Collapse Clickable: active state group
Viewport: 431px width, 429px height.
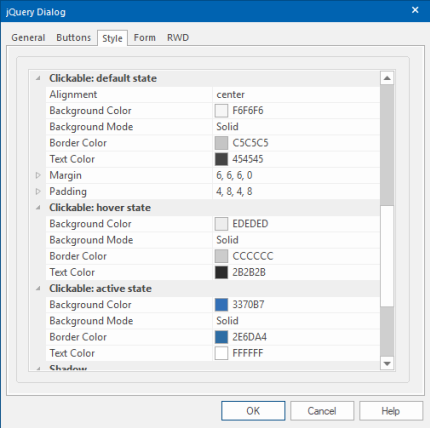[x=38, y=289]
